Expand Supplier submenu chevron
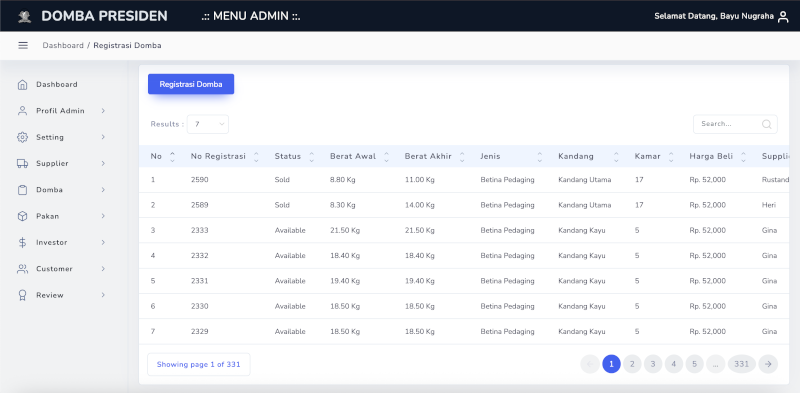 tap(103, 164)
